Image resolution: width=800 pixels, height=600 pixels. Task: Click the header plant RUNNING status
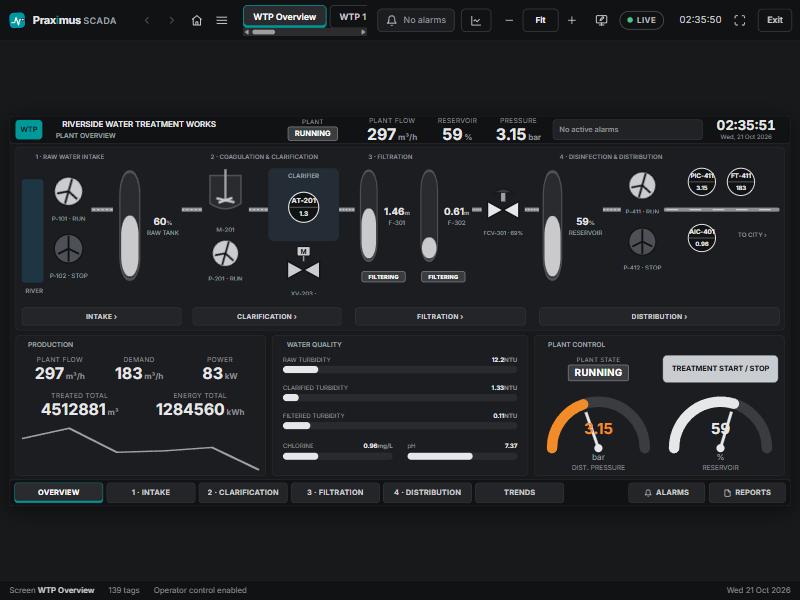coord(312,133)
